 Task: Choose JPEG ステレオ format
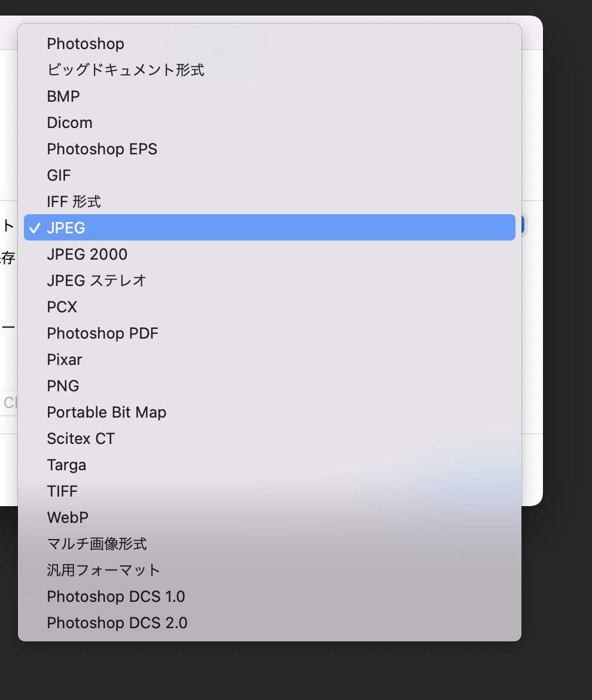pos(270,281)
